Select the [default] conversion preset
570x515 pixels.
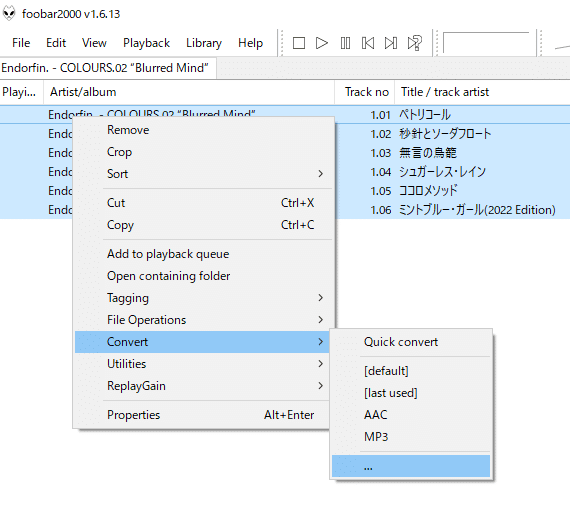[411, 371]
